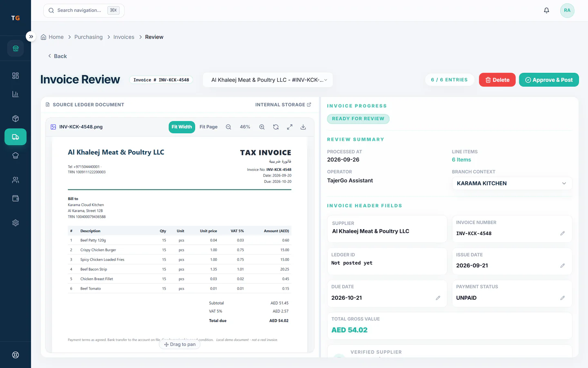Zoom in the invoice document preview
This screenshot has height=368, width=588.
pos(262,127)
